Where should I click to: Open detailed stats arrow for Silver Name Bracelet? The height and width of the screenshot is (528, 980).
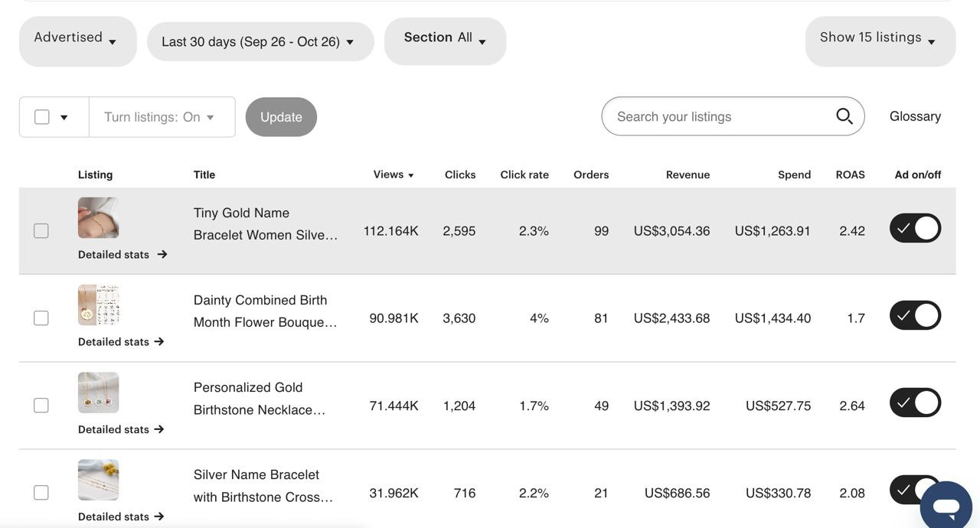tap(159, 517)
